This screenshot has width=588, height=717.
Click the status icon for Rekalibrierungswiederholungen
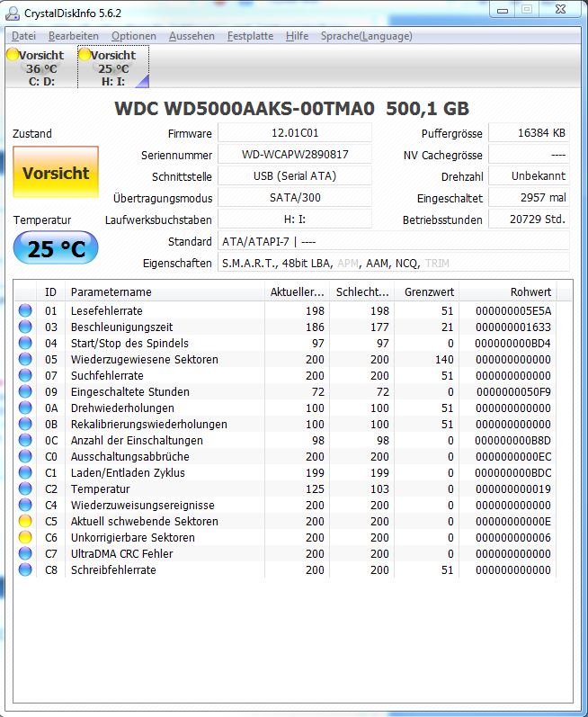[25, 424]
